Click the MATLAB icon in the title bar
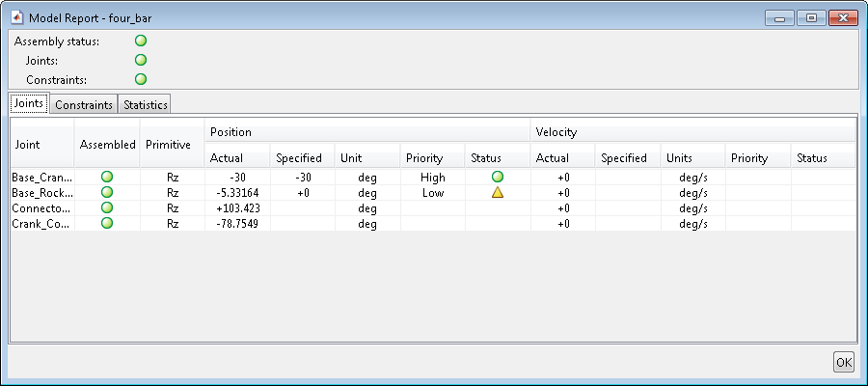Screen dimensions: 868x386 [x=17, y=18]
